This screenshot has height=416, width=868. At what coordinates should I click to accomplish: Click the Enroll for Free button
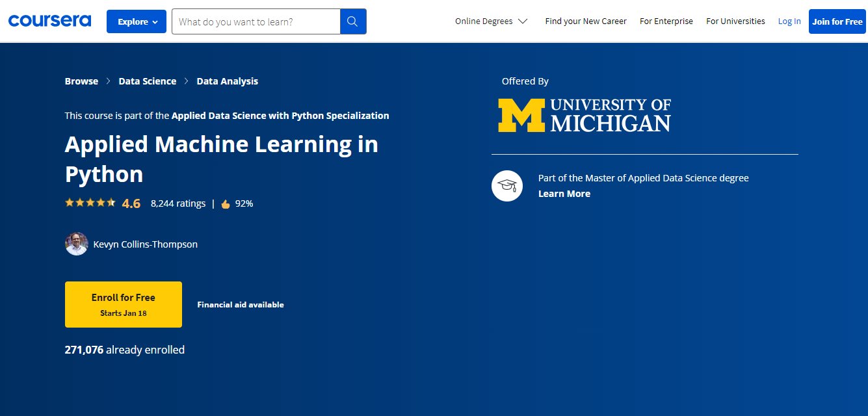coord(124,304)
